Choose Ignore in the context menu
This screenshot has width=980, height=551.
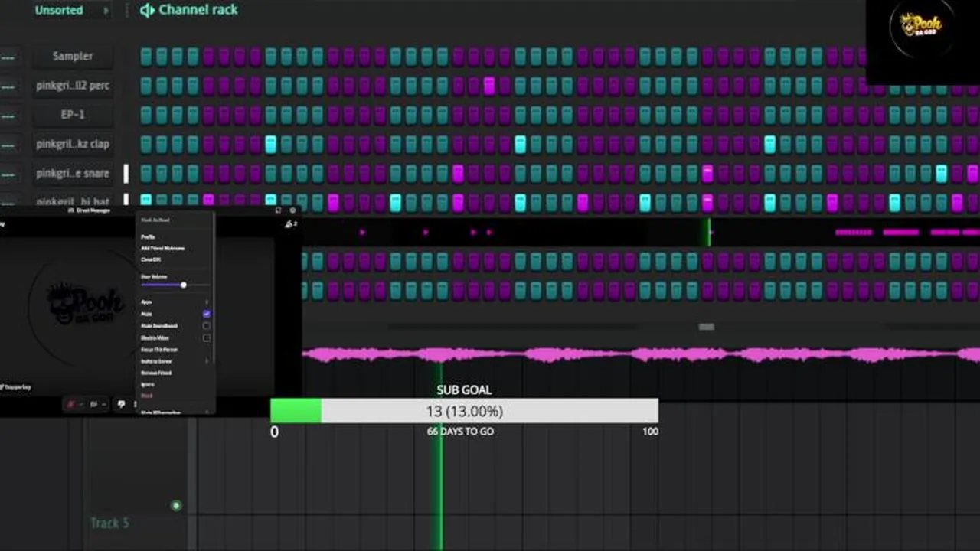coord(147,384)
